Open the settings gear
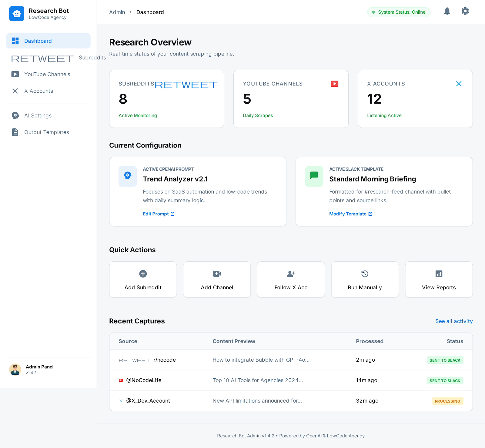The image size is (485, 448). click(x=465, y=11)
